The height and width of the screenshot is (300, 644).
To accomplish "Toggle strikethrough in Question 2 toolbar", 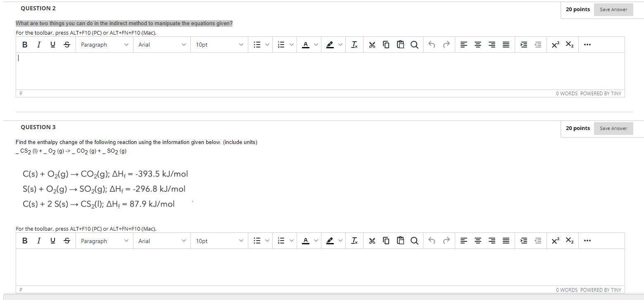I will [x=67, y=45].
